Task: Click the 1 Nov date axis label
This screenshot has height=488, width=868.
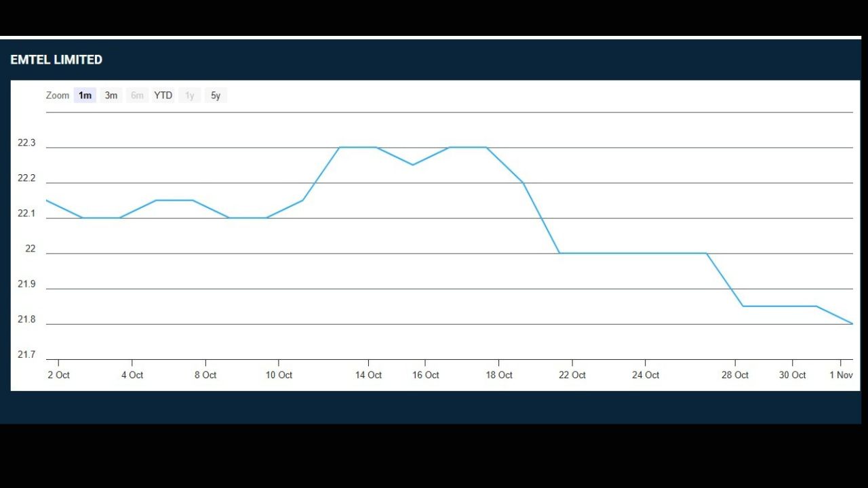Action: pyautogui.click(x=842, y=375)
